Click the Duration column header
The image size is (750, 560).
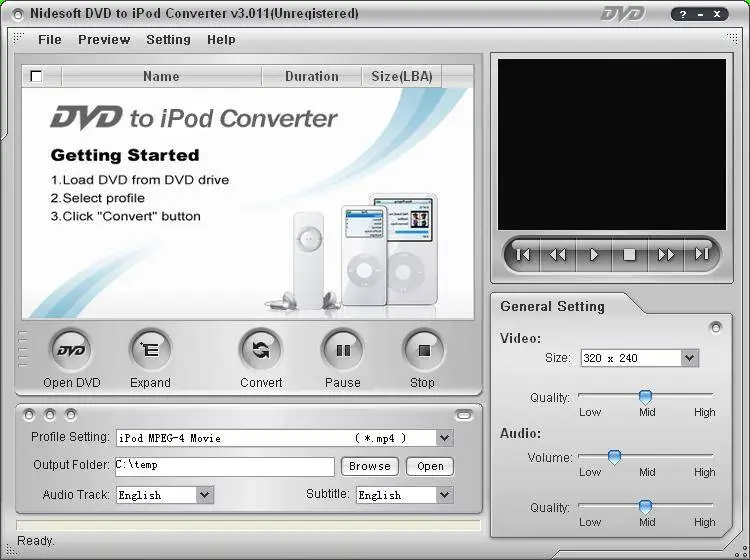tap(311, 77)
